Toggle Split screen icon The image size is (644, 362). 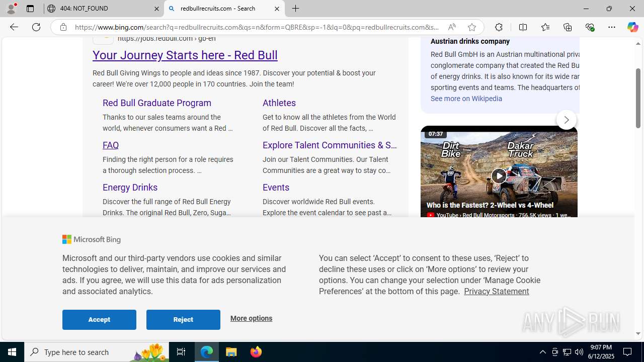tap(523, 27)
